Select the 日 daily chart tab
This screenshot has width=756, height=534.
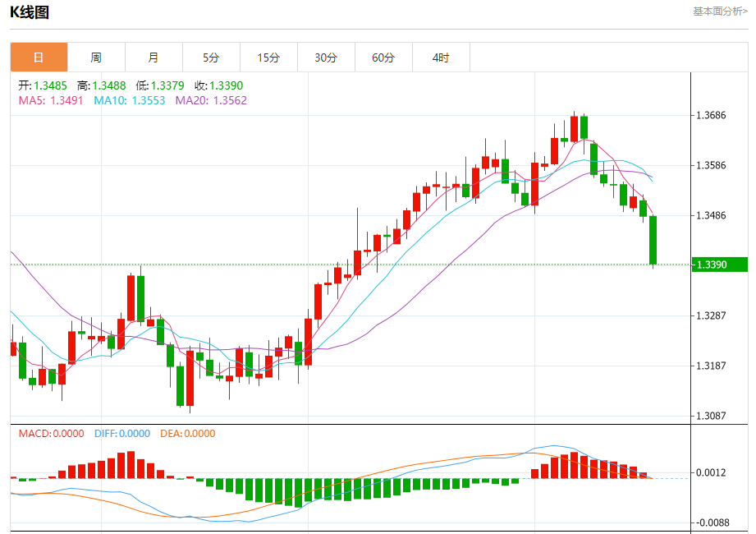[39, 58]
